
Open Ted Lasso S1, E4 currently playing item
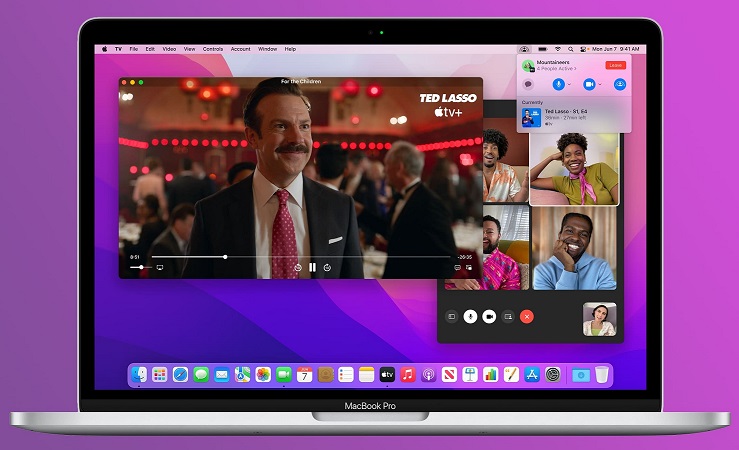click(x=574, y=117)
